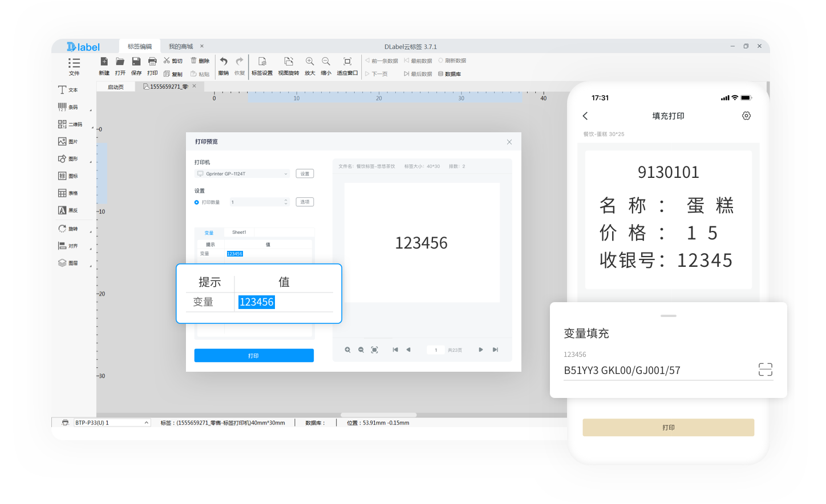Select the 表格 table tool
826x504 pixels.
68,193
